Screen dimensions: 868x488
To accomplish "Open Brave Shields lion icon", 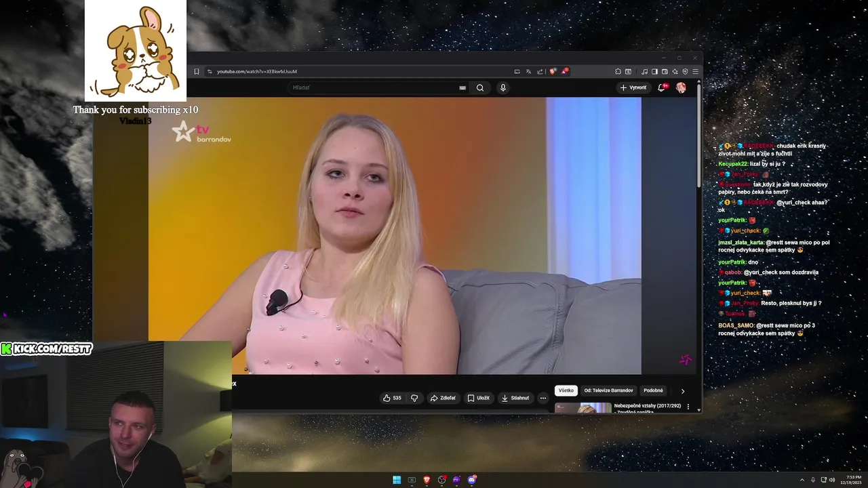I will point(553,71).
